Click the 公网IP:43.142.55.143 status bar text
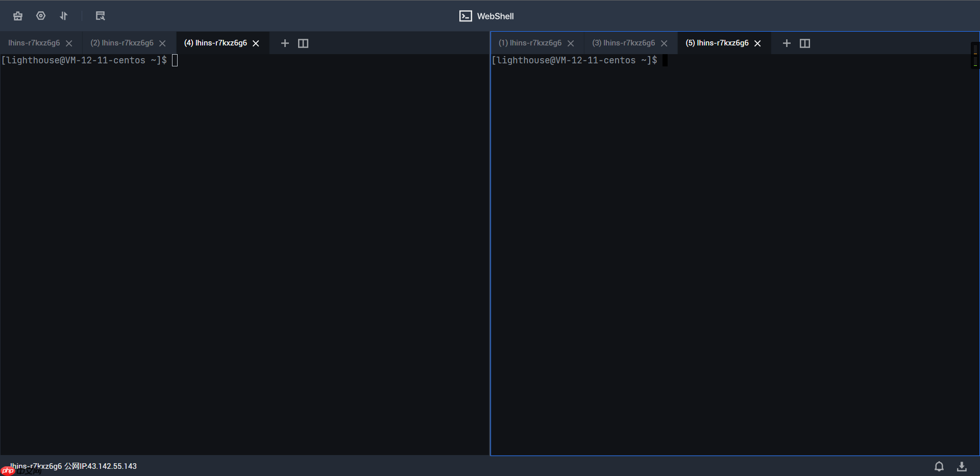980x476 pixels. 101,466
